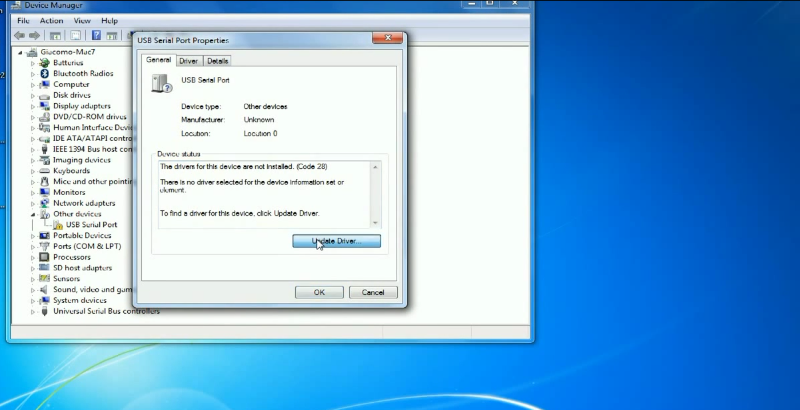800x410 pixels.
Task: Click the DVD/CD-ROM drives icon
Action: tap(44, 117)
